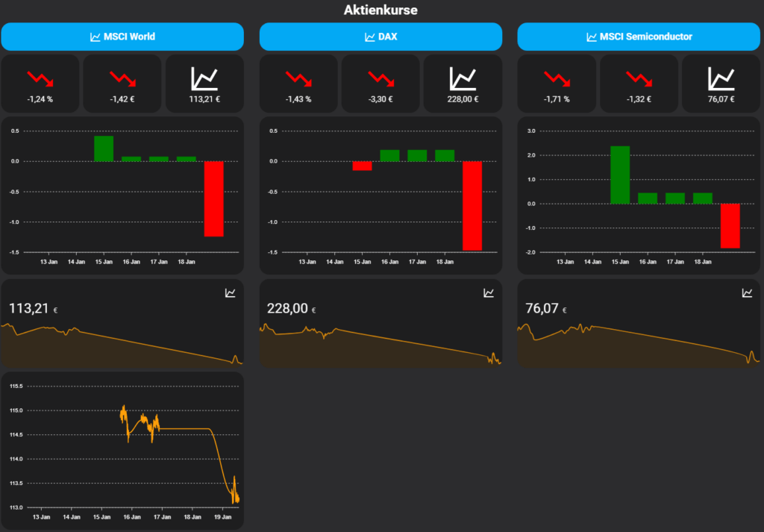764x532 pixels.
Task: Click the red arrow icon above -1,42 €
Action: click(122, 77)
